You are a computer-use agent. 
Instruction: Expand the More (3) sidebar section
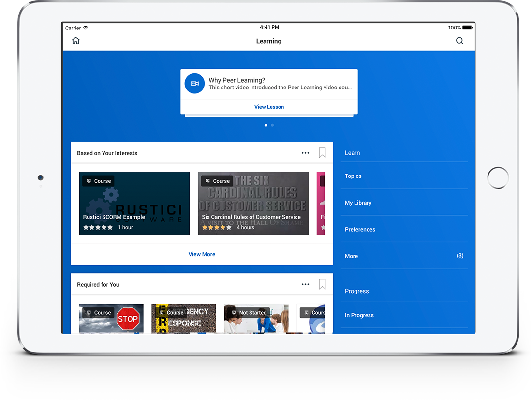(404, 256)
